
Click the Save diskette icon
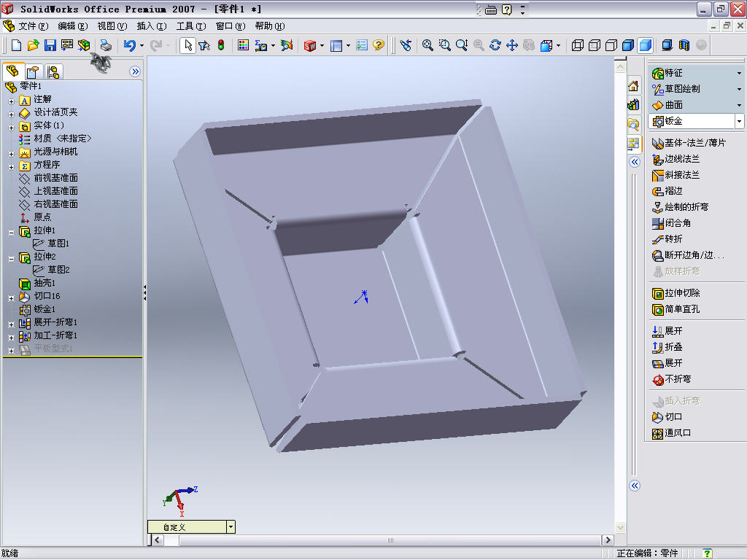(50, 45)
